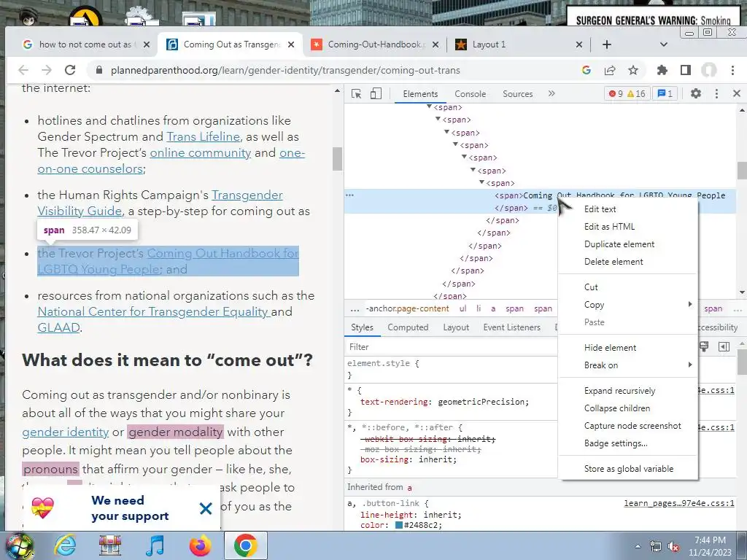Choose Expand recursively
Viewport: 747px width, 560px height.
628,391
